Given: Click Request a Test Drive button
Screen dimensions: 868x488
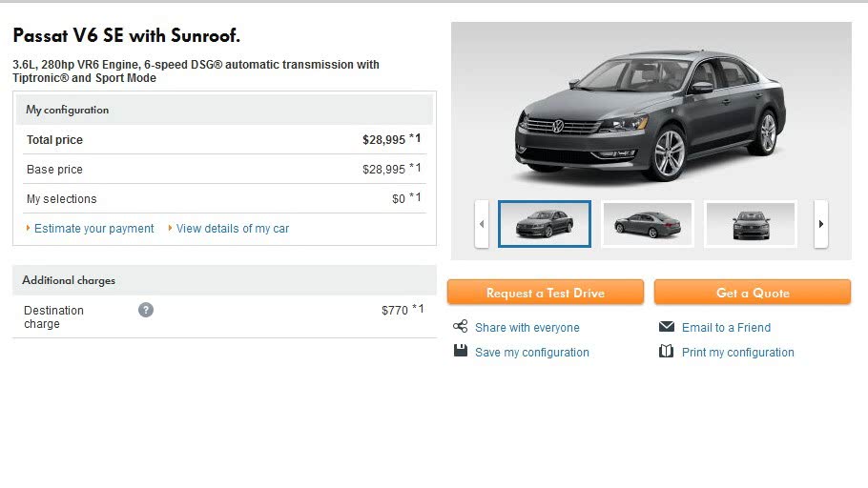Looking at the screenshot, I should [546, 293].
